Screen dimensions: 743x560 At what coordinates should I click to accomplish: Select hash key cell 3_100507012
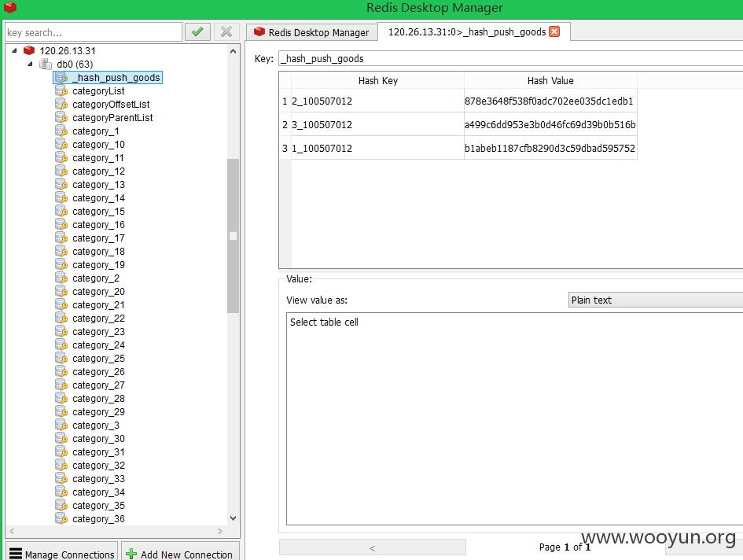pyautogui.click(x=377, y=124)
